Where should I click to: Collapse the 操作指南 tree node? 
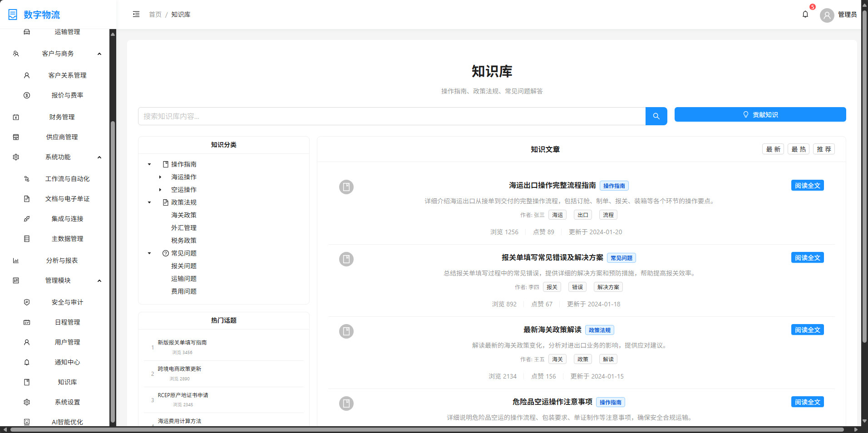click(149, 164)
